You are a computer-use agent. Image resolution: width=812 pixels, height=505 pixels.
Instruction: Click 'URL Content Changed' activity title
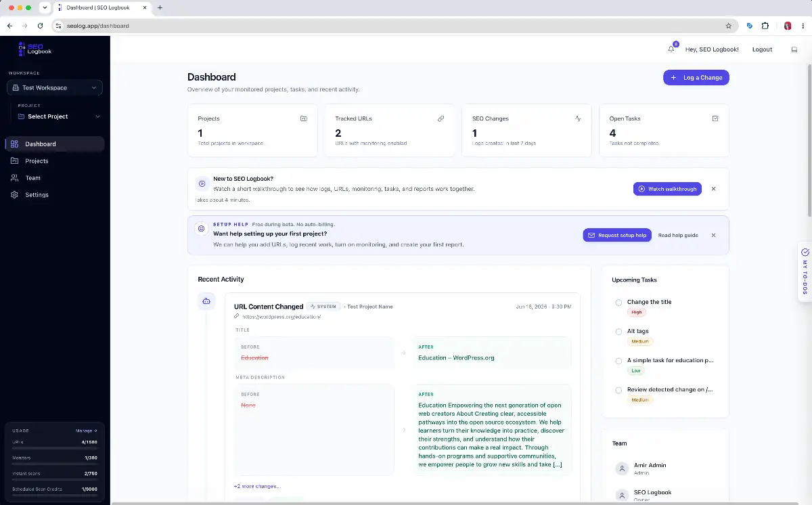tap(269, 307)
